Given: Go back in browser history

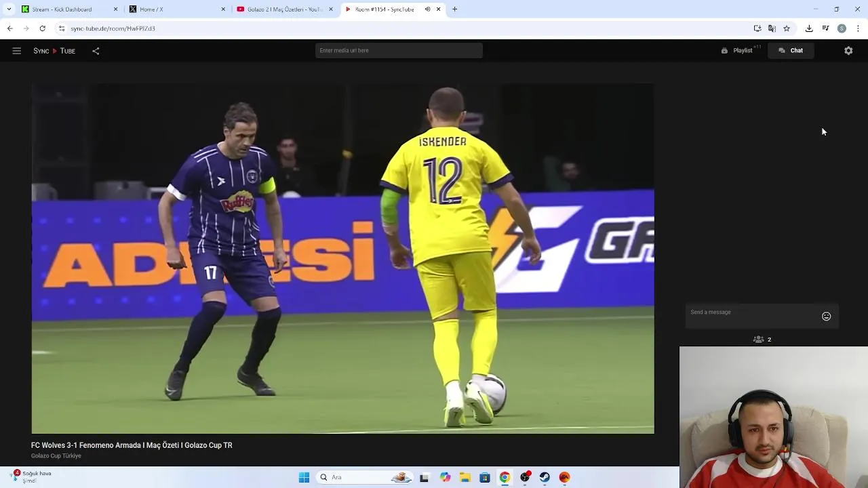Looking at the screenshot, I should point(10,28).
